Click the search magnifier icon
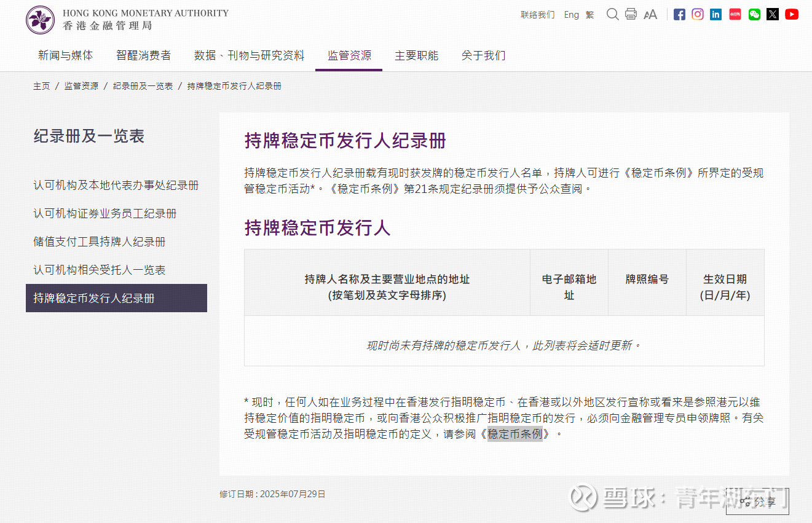 pyautogui.click(x=612, y=14)
